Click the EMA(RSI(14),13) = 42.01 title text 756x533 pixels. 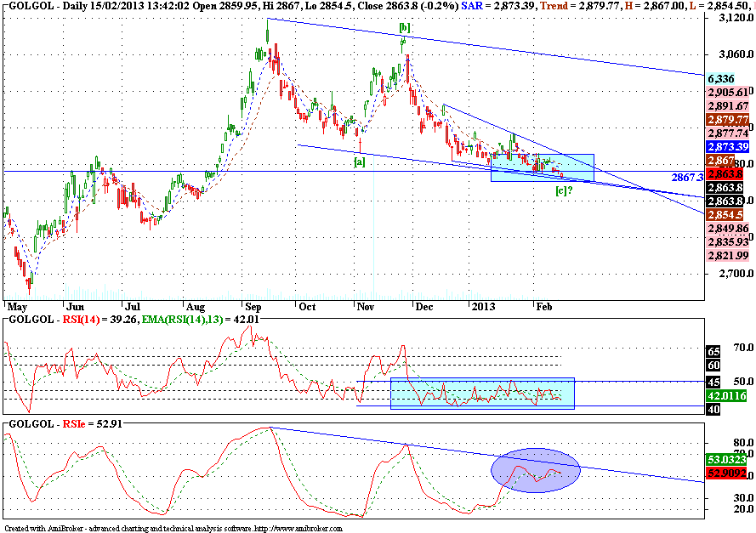point(200,319)
